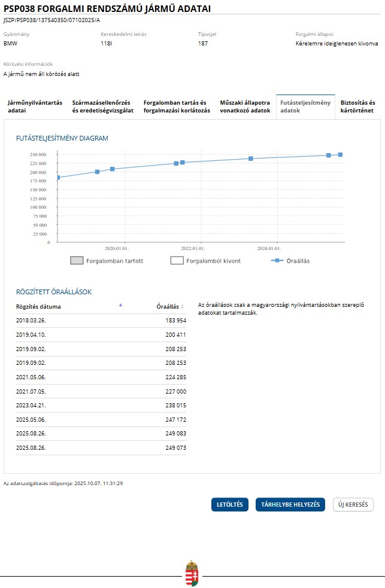
Task: Start a new search with ÚJ KERESÉS
Action: tap(353, 505)
